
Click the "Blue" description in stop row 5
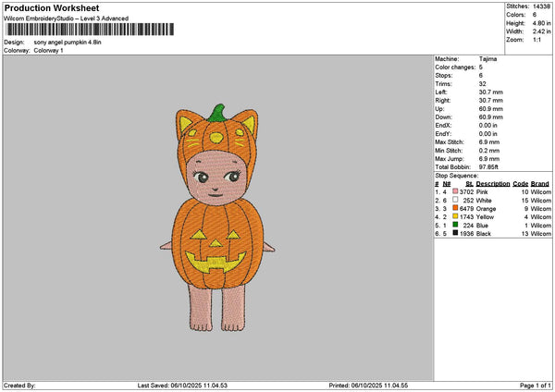pos(482,226)
